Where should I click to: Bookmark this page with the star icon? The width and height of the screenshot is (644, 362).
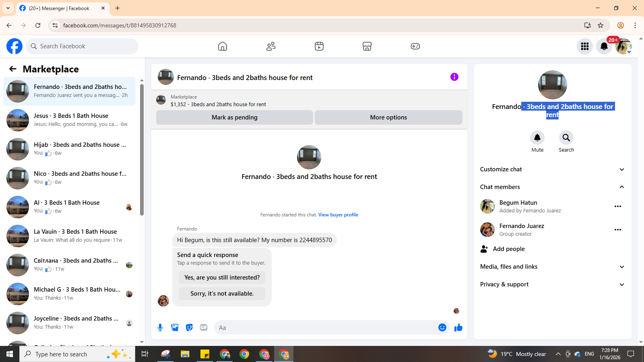point(601,25)
